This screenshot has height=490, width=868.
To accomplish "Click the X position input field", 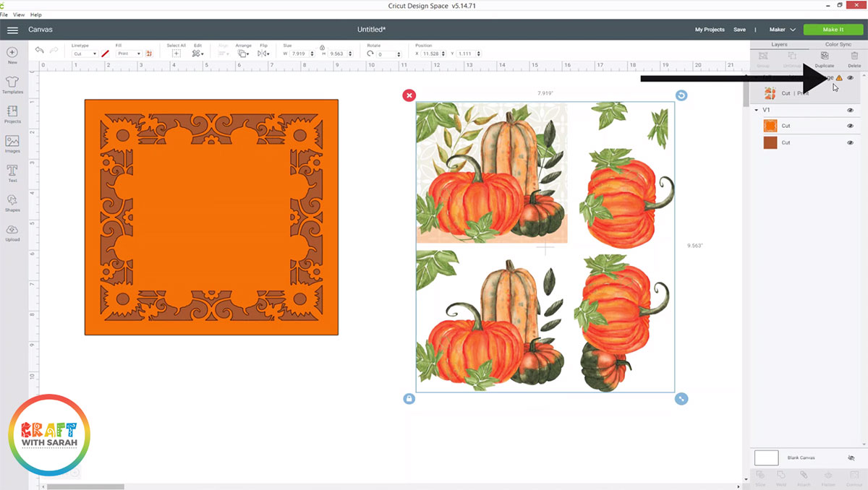I will click(432, 54).
